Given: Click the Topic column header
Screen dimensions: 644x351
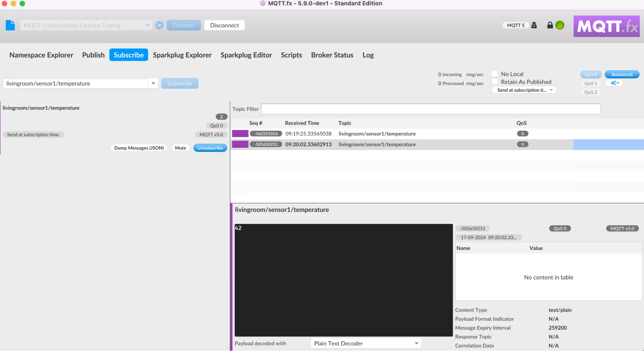Looking at the screenshot, I should click(345, 123).
